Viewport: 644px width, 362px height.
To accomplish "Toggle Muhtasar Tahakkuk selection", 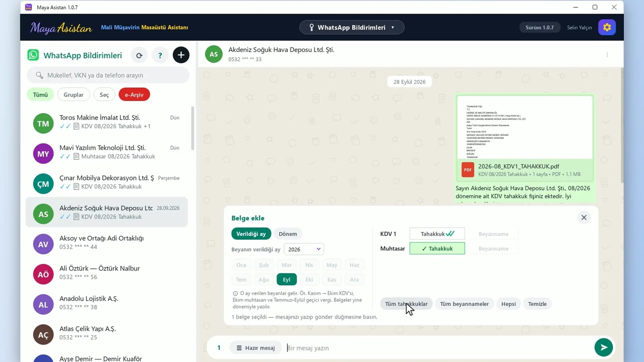I will tap(437, 249).
